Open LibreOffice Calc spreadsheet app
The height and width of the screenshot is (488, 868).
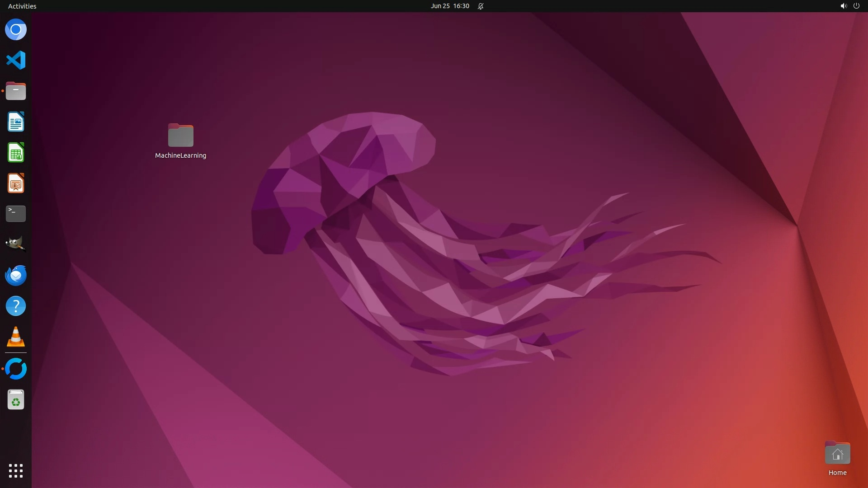(x=16, y=153)
